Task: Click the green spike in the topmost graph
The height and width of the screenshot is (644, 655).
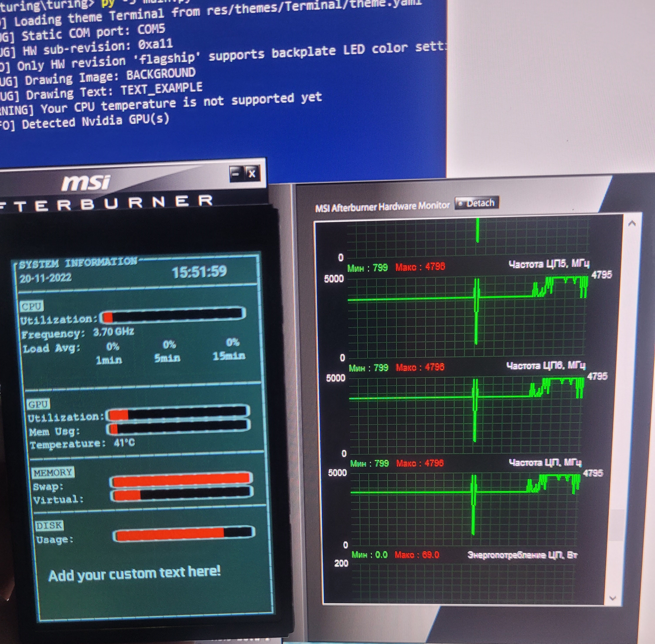Action: [x=477, y=230]
